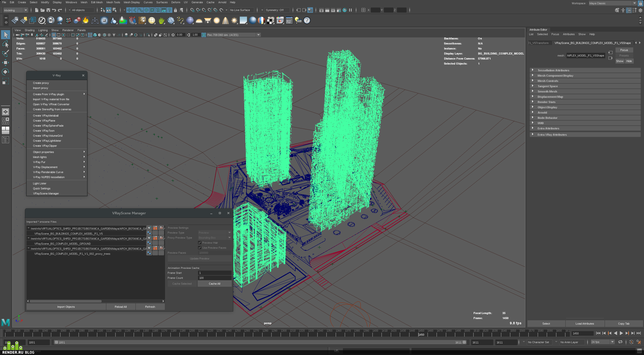The image size is (644, 355).
Task: Click the Save scene icon in status line
Action: pyautogui.click(x=48, y=10)
